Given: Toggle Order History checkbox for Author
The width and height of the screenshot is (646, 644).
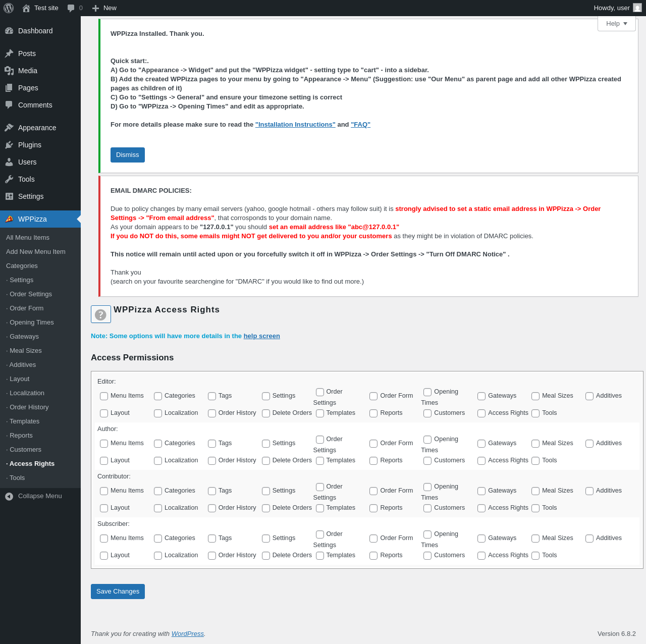Looking at the screenshot, I should [212, 461].
